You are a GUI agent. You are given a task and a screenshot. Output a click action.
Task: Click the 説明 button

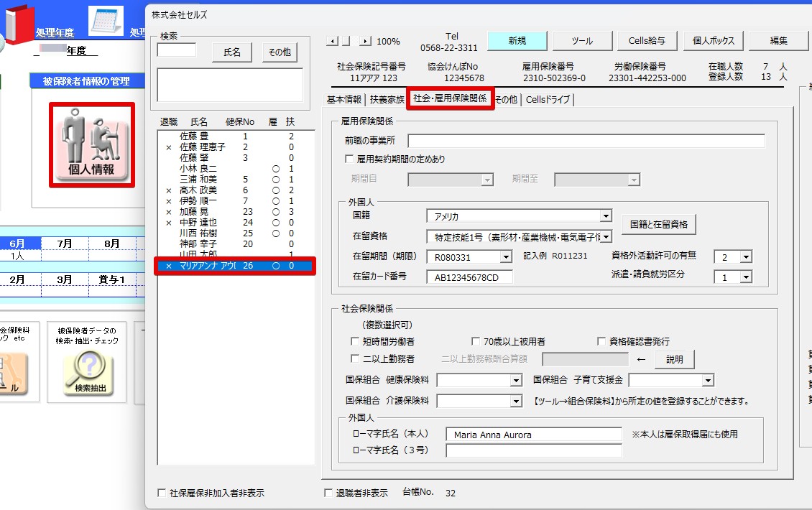tap(674, 359)
